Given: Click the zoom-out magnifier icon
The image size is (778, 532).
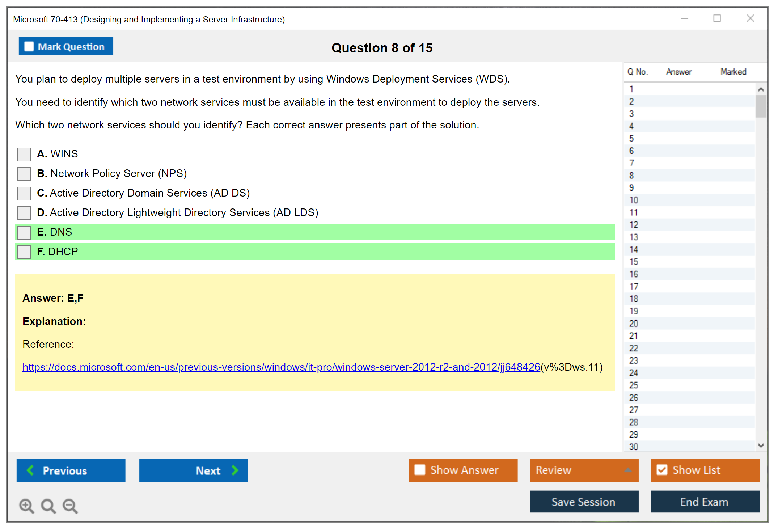Looking at the screenshot, I should click(70, 506).
